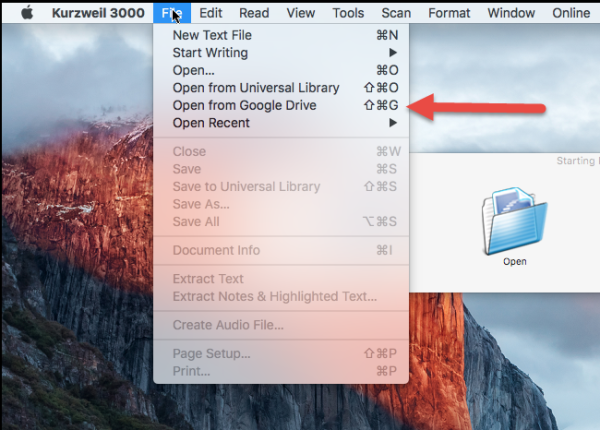Click Extract Notes & Highlighted Text...
Viewport: 600px width, 430px height.
point(281,296)
